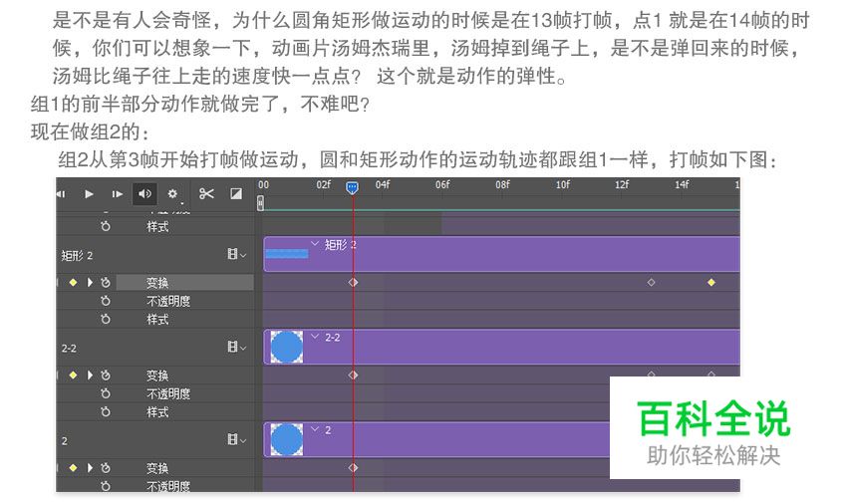This screenshot has width=847, height=504.
Task: Toggle the 变换 stopwatch under layer 2
Action: pyautogui.click(x=106, y=468)
